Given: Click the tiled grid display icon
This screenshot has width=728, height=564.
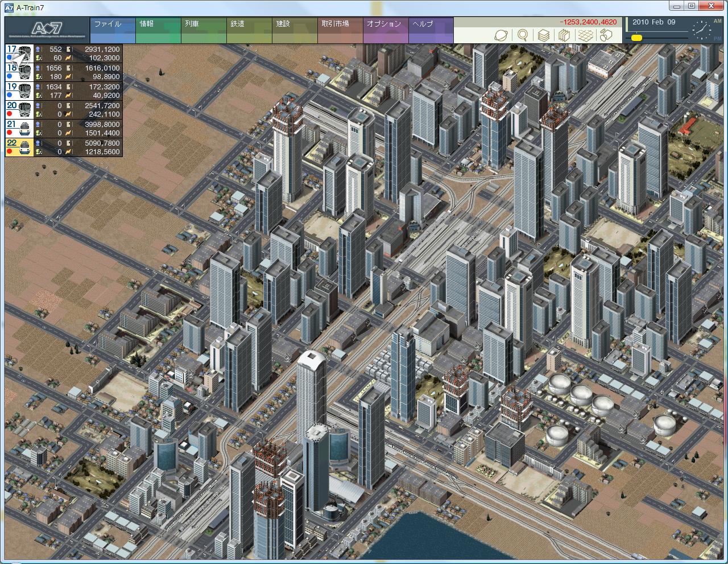Looking at the screenshot, I should coord(585,35).
